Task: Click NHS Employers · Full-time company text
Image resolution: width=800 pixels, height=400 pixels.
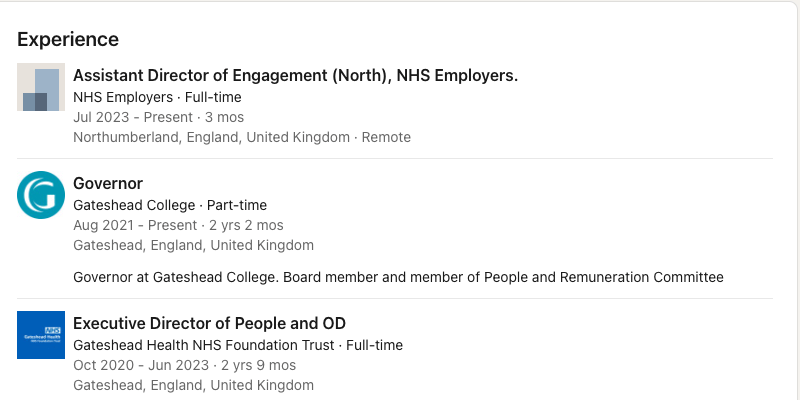Action: click(x=157, y=97)
